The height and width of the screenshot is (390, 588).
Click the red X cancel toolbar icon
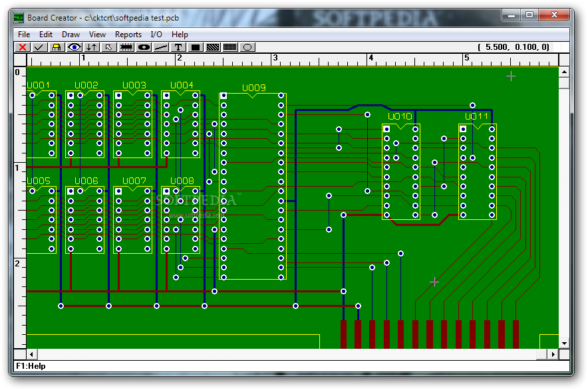(23, 47)
